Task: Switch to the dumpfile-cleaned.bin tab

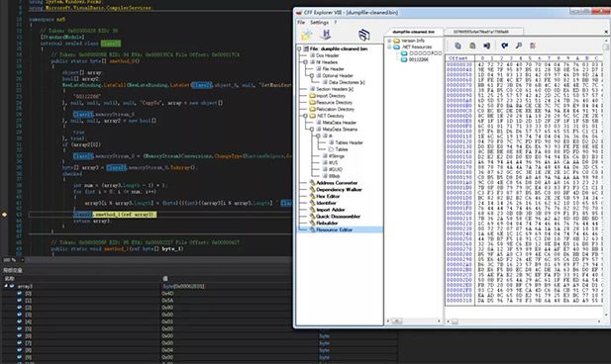Action: coord(413,32)
